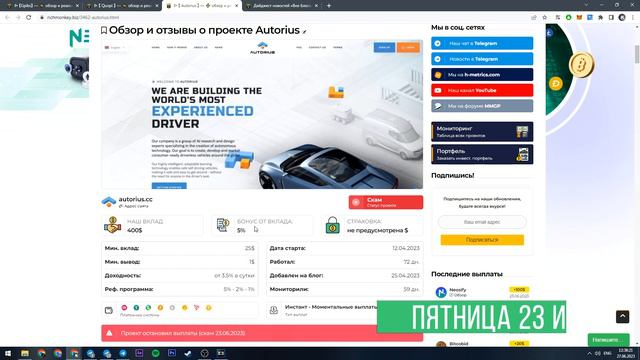Open After Effects from the taskbar
The width and height of the screenshot is (640, 360).
point(139,353)
